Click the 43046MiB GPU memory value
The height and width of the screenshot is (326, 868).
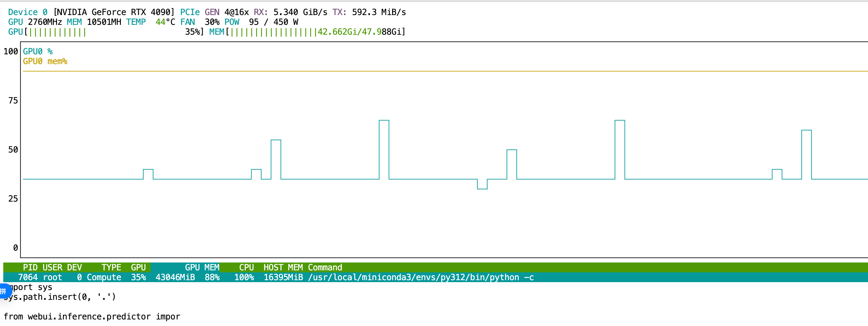(175, 277)
